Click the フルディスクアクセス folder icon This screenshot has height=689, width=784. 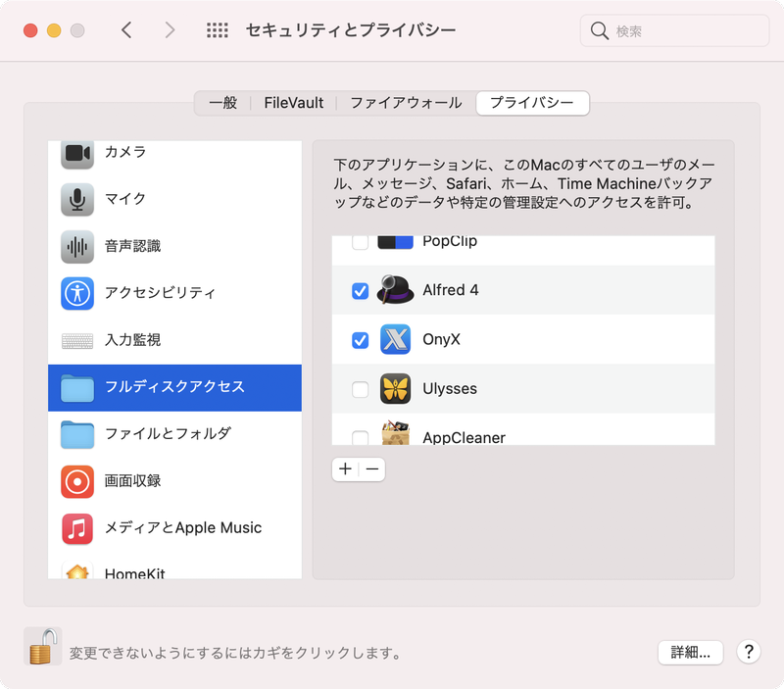tap(77, 387)
